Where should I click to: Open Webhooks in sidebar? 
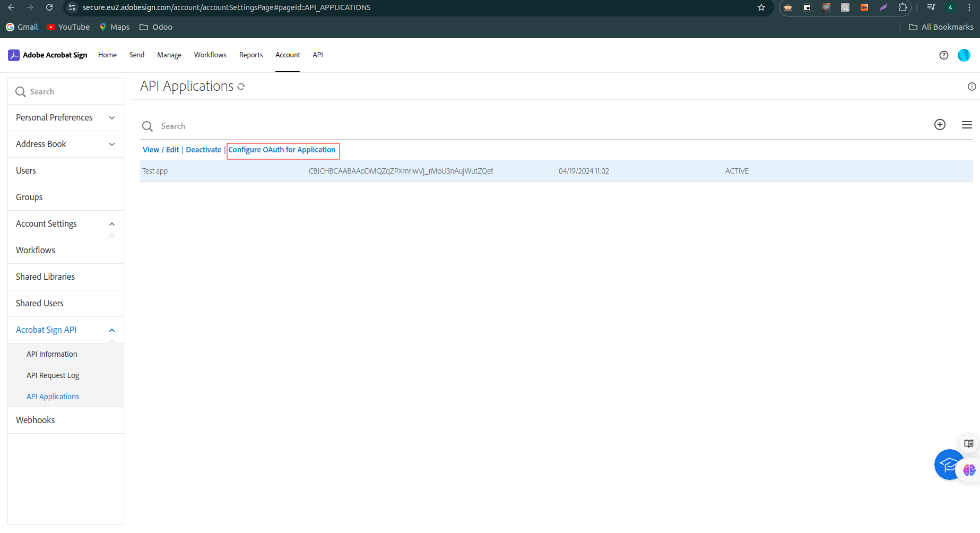tap(66, 420)
